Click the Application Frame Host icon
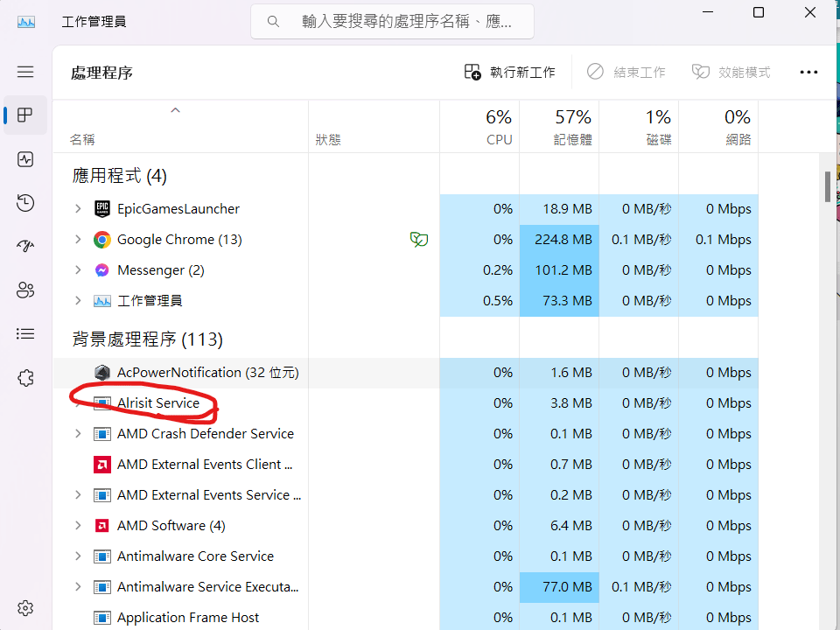 click(x=101, y=618)
